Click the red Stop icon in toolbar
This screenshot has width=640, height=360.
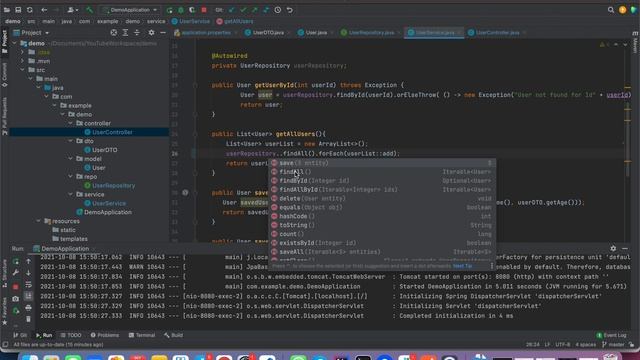pos(204,10)
